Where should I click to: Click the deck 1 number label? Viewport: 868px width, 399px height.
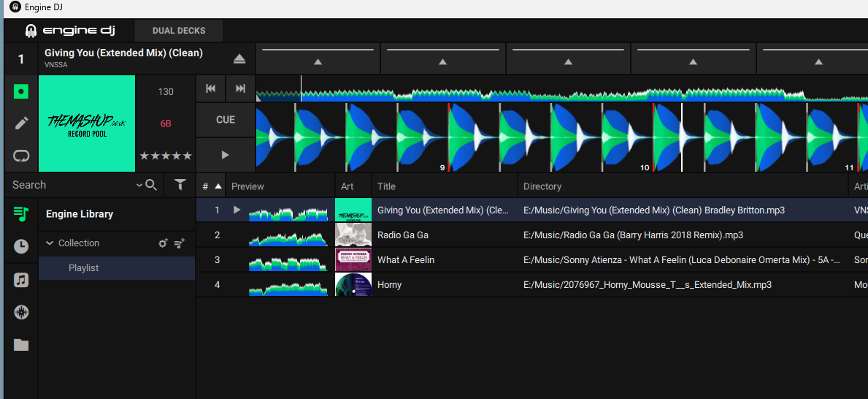click(21, 59)
